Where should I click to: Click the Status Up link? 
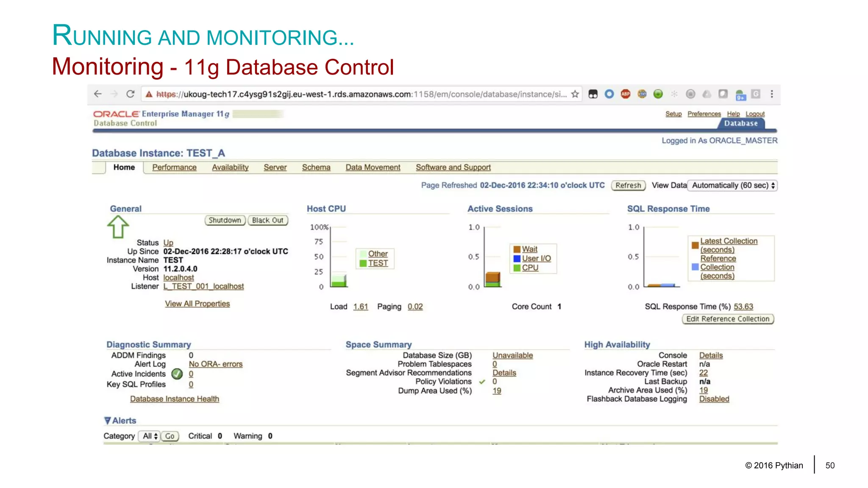168,243
